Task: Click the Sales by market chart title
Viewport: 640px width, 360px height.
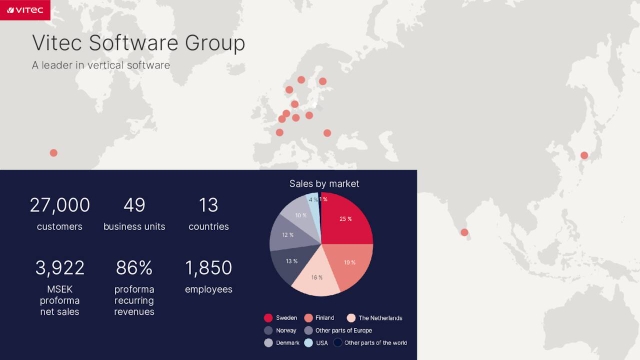Action: [324, 184]
